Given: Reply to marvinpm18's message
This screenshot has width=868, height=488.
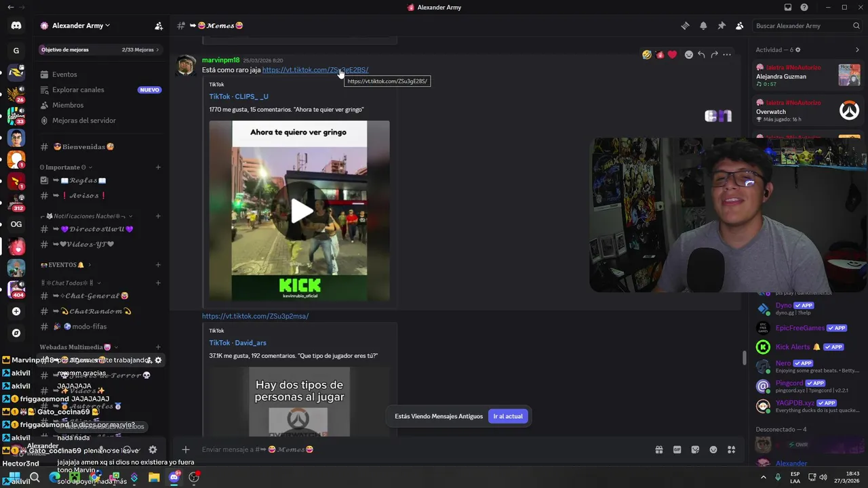Looking at the screenshot, I should tap(701, 54).
